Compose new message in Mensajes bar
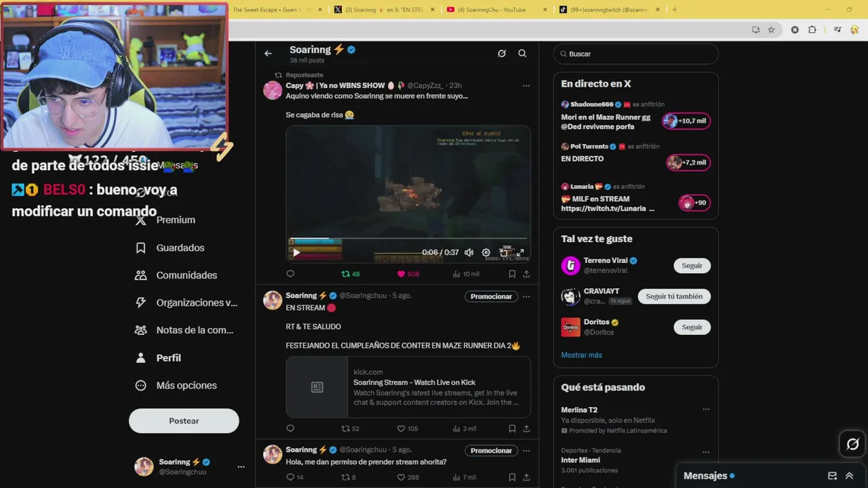Screen dimensions: 868x488 pos(832,476)
